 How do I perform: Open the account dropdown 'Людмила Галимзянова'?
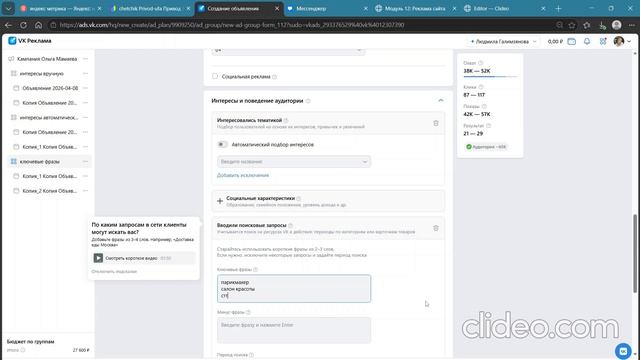click(x=504, y=41)
